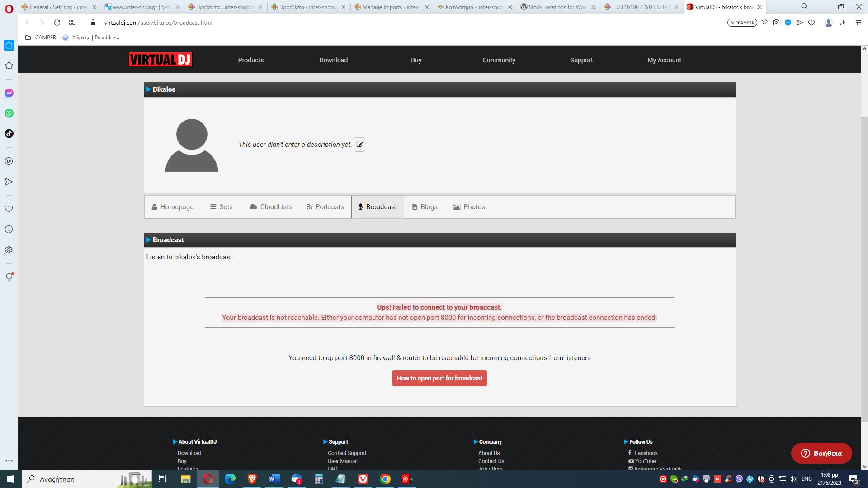The width and height of the screenshot is (868, 488).
Task: Open Opera sidebar settings gear
Action: 9,250
